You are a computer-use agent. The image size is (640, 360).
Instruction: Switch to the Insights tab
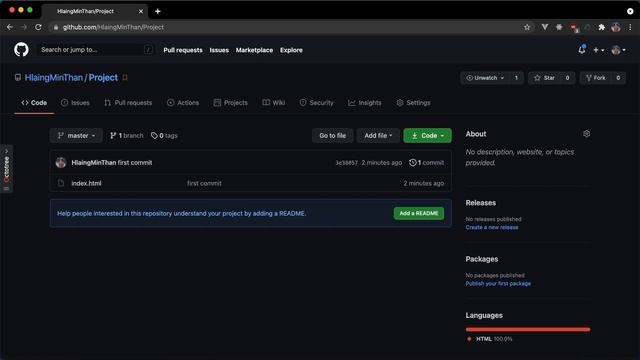point(364,103)
